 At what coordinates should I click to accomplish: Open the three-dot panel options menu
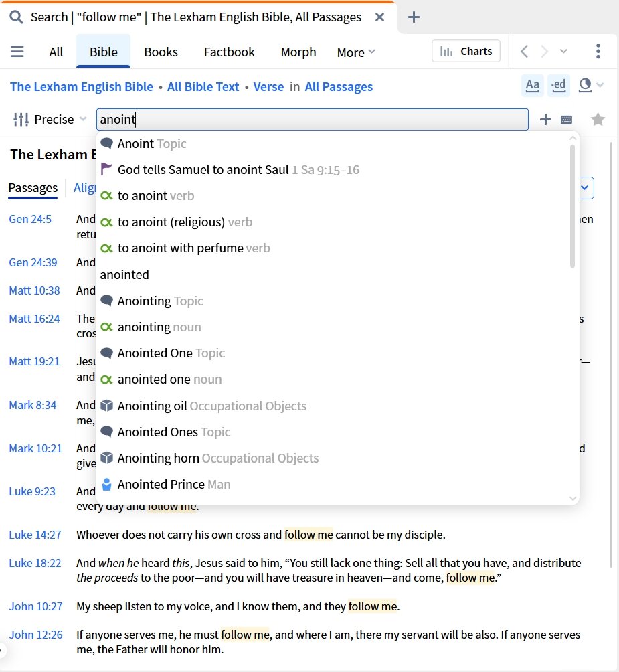tap(598, 51)
